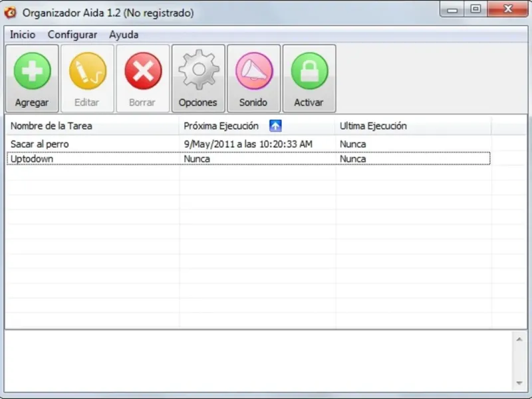The width and height of the screenshot is (532, 399).
Task: Open the Inicio menu
Action: pyautogui.click(x=23, y=35)
